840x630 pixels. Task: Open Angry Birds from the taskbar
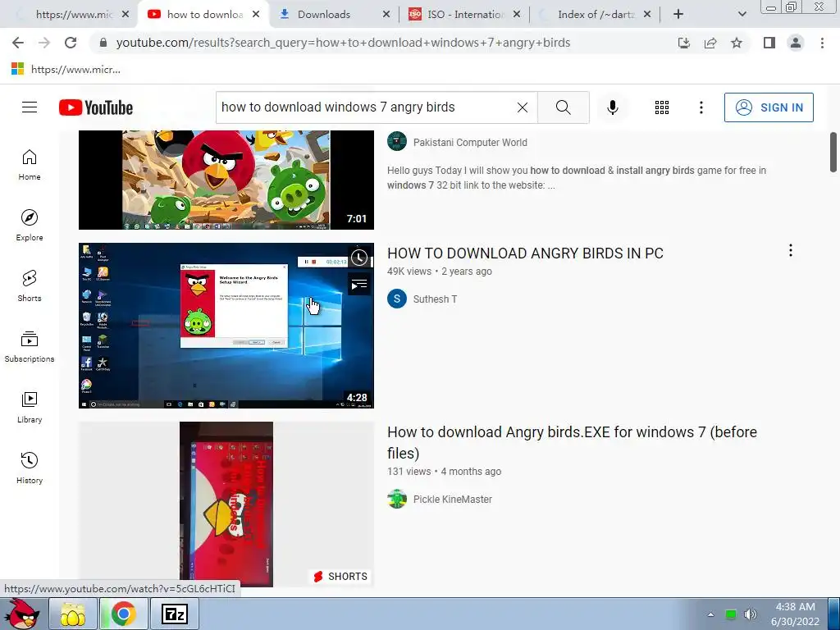point(22,614)
